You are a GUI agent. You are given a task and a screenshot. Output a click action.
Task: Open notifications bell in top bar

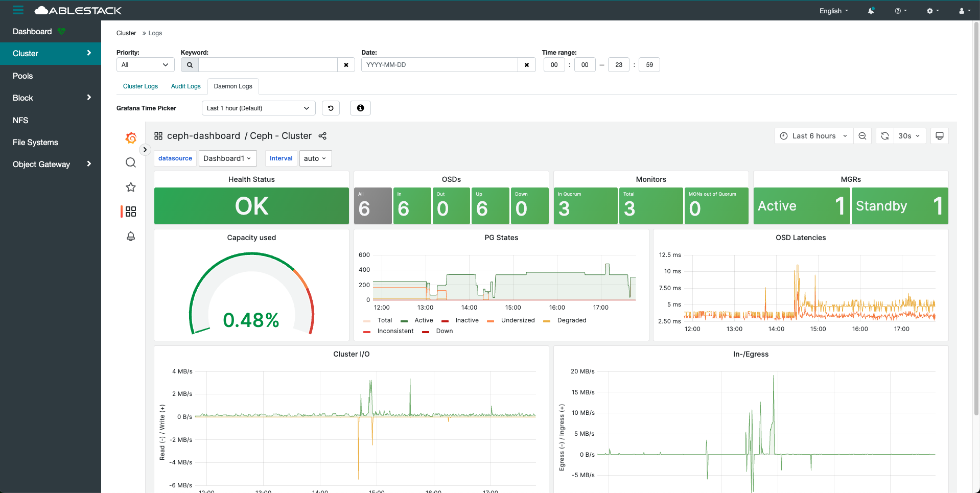(871, 11)
